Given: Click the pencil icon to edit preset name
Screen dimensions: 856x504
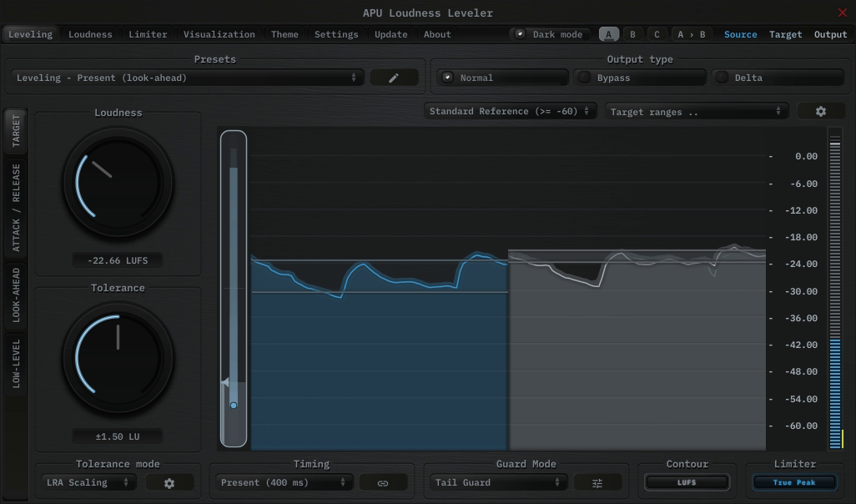Looking at the screenshot, I should pos(394,77).
